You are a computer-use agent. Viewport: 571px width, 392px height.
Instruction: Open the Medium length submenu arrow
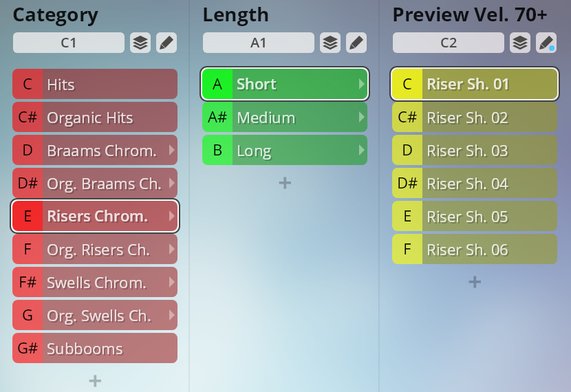(x=361, y=117)
